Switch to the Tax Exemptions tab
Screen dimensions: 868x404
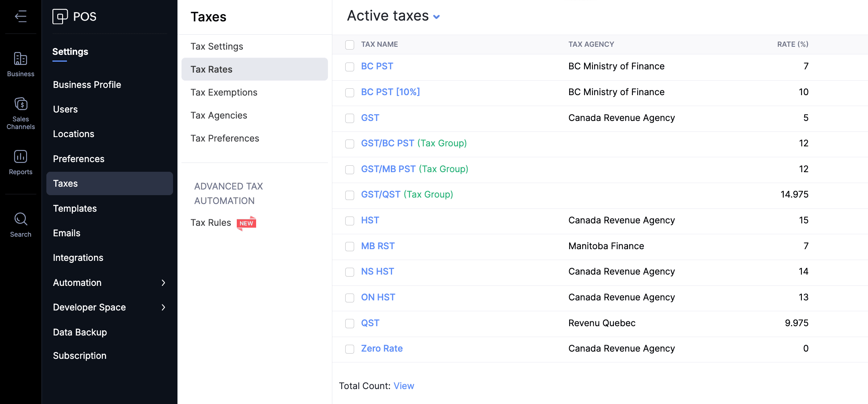pyautogui.click(x=224, y=92)
